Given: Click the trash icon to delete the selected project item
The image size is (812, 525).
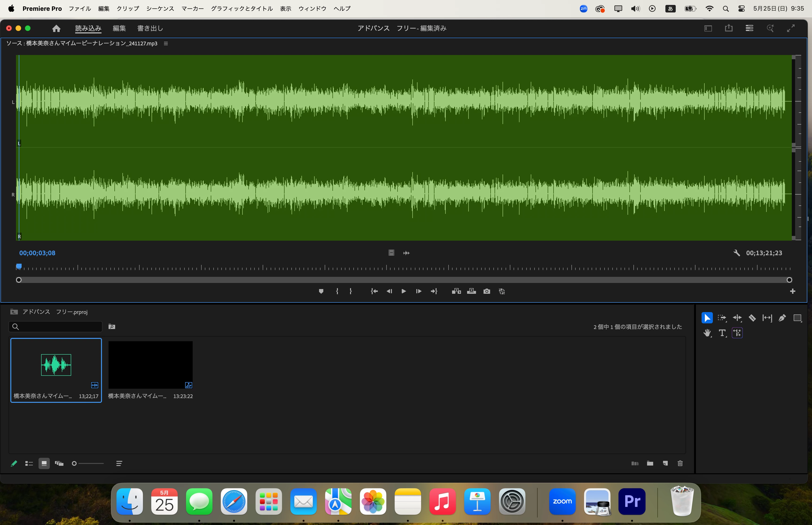Looking at the screenshot, I should 680,463.
